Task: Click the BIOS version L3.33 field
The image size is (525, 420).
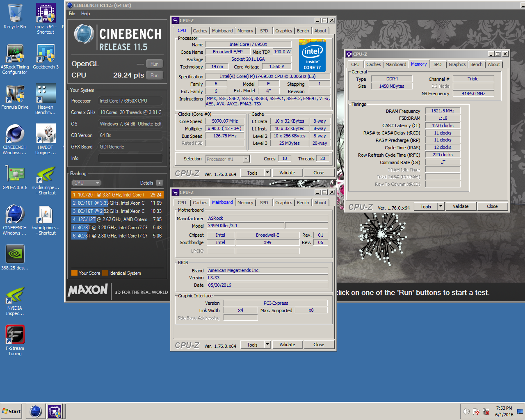Action: 267,278
